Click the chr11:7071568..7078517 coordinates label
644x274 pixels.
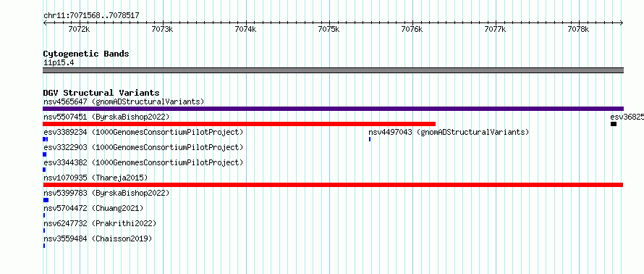click(x=91, y=16)
